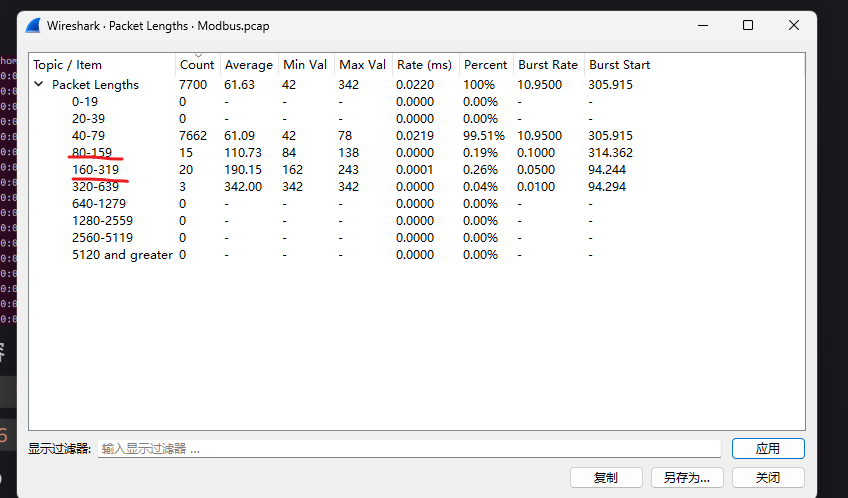Click the average value 342.00
848x498 pixels.
pyautogui.click(x=243, y=187)
